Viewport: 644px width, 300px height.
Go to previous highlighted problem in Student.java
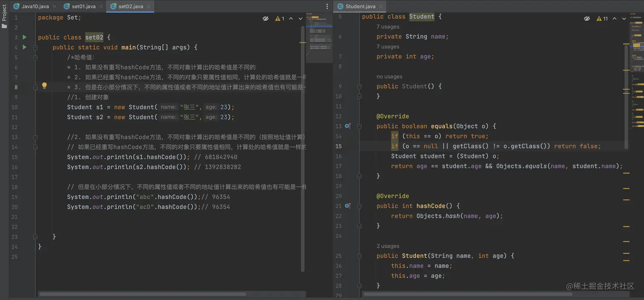click(615, 19)
